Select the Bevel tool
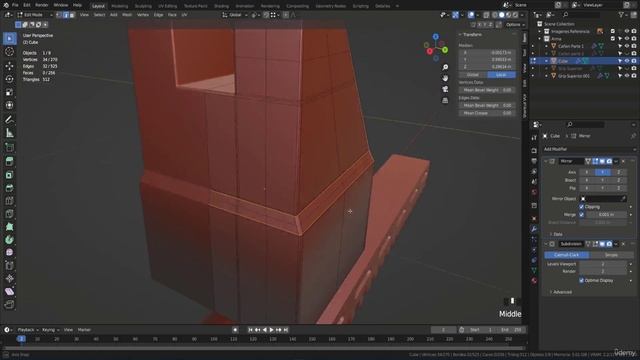The height and width of the screenshot is (360, 640). click(x=9, y=188)
